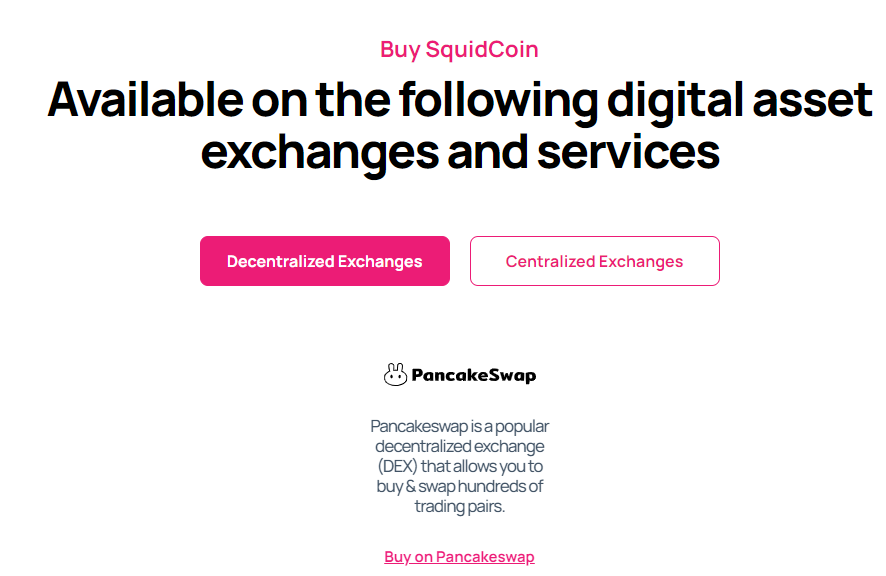The height and width of the screenshot is (576, 886).
Task: Click the word 'Decentralized' on the filled pink button
Action: tap(281, 261)
